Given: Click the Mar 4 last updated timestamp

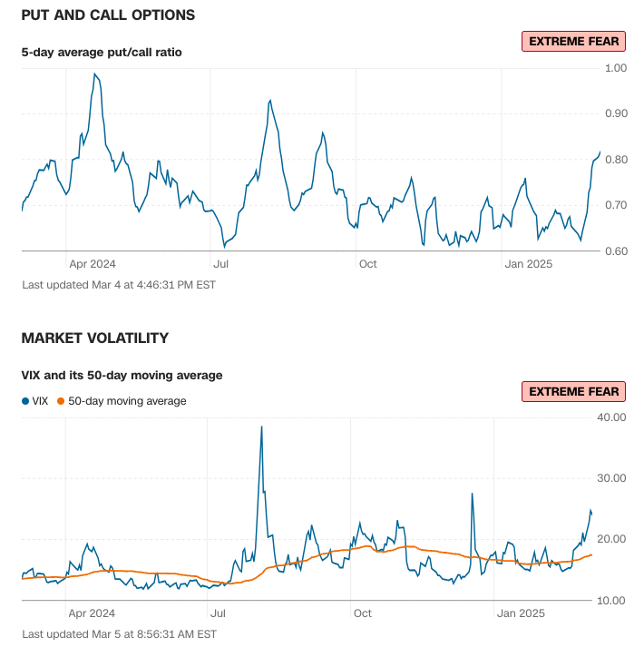Looking at the screenshot, I should pos(119,284).
